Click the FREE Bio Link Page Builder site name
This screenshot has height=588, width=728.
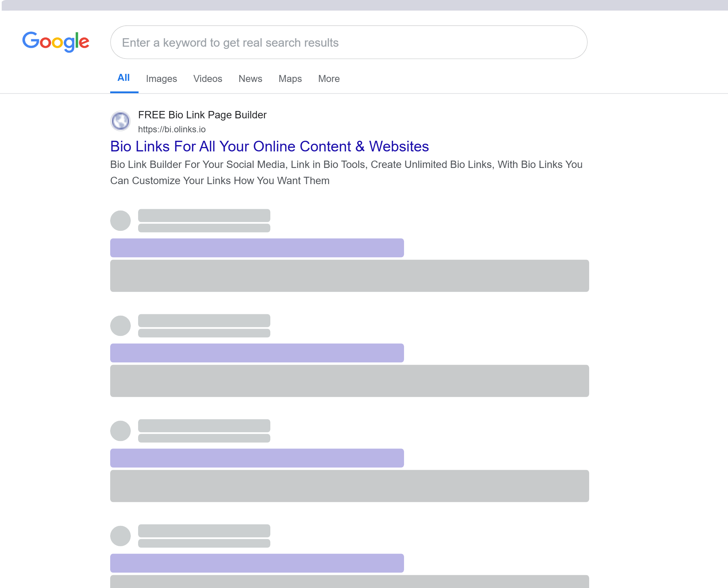pos(202,115)
